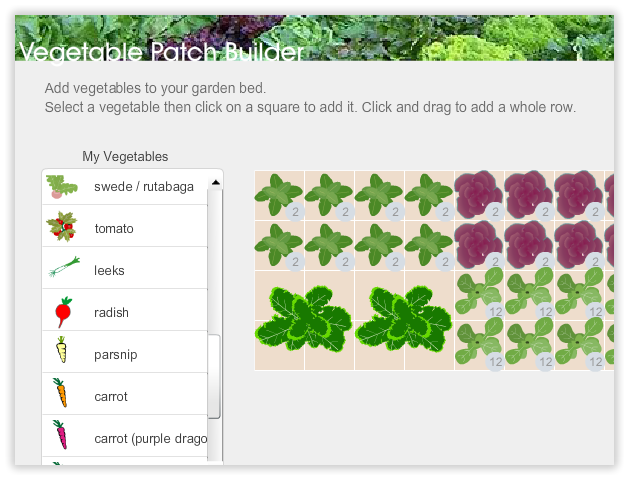630x480 pixels.
Task: Click the first seedling square labeled 12
Action: [479, 294]
